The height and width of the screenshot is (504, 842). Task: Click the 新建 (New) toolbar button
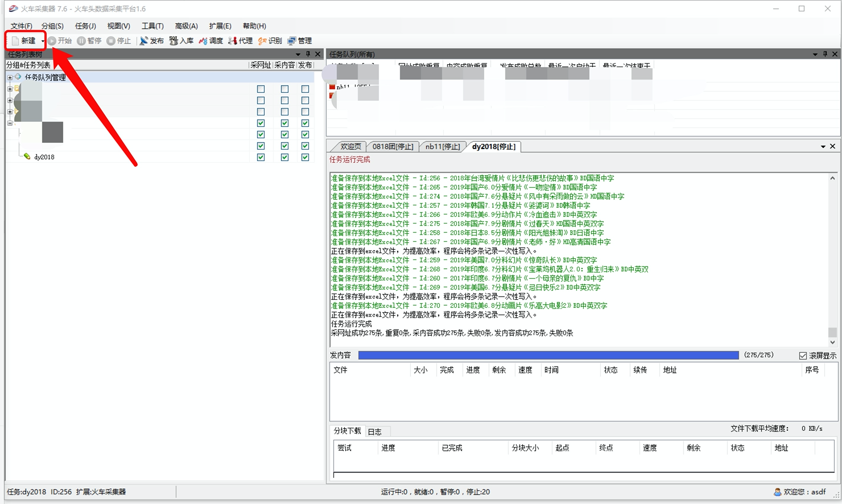[24, 41]
